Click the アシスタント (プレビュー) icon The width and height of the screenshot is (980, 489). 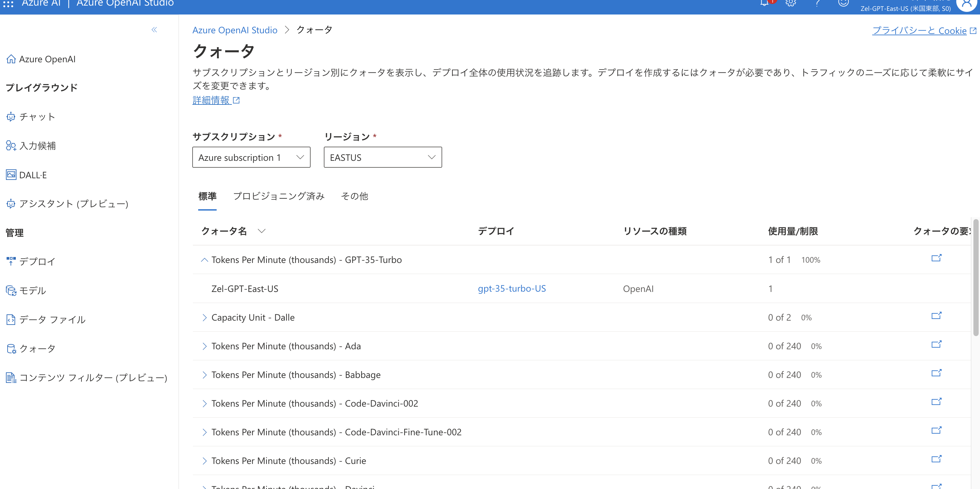click(x=11, y=204)
